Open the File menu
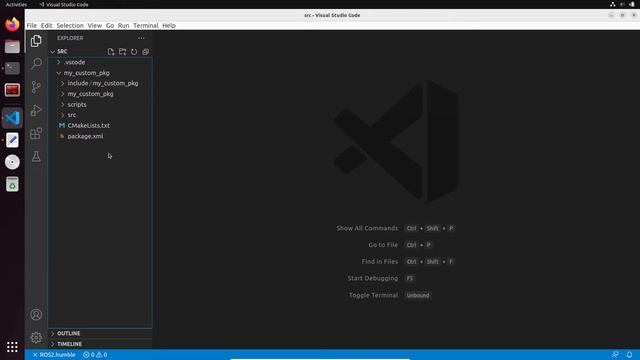This screenshot has height=360, width=640. point(31,25)
